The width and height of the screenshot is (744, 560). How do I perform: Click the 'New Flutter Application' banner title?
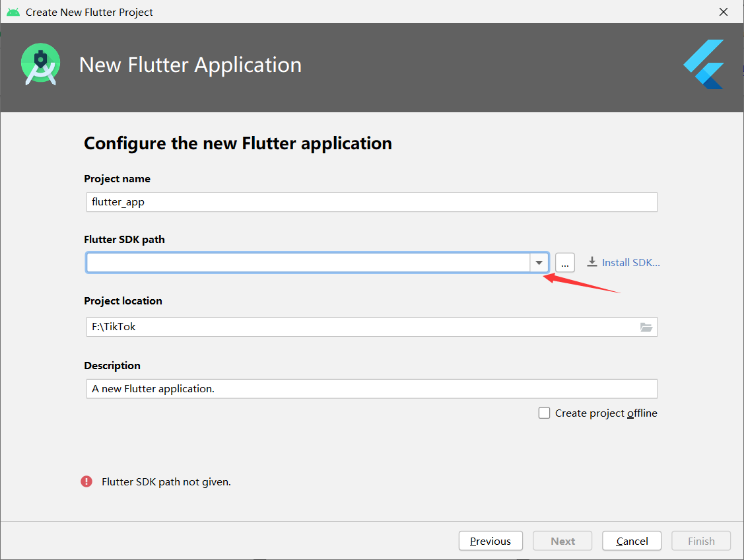(190, 65)
